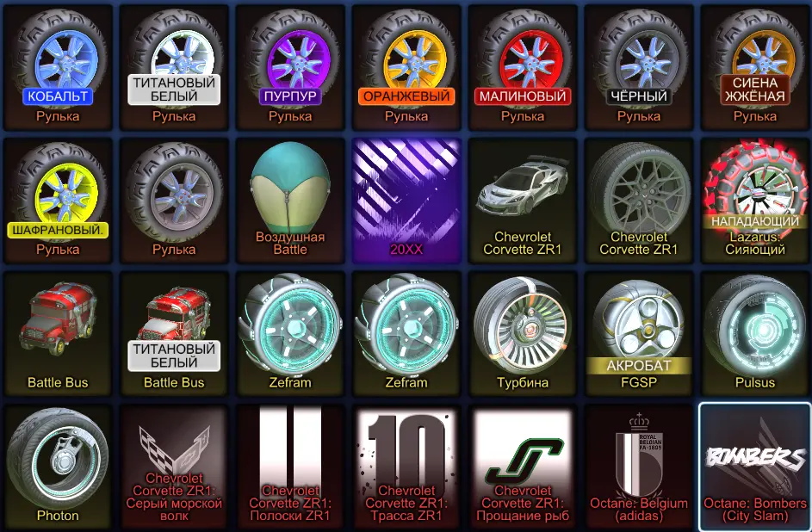Screen dimensions: 812x532
Task: Select Corvette ZR1 Серый морской волк decal
Action: [174, 467]
